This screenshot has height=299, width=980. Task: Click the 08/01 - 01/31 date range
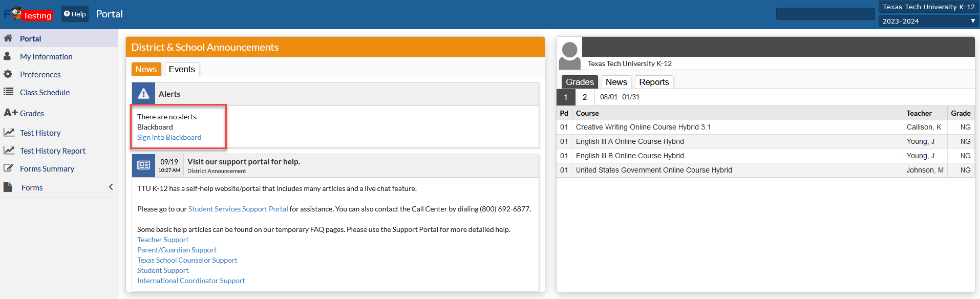pos(620,97)
